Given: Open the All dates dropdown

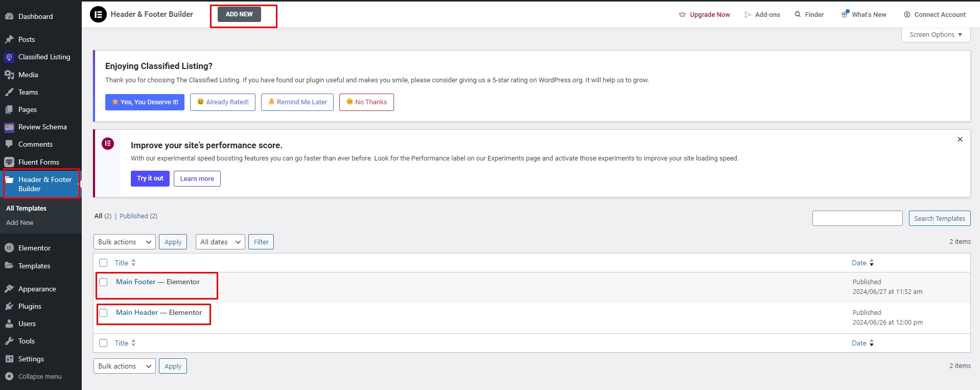Looking at the screenshot, I should 220,242.
